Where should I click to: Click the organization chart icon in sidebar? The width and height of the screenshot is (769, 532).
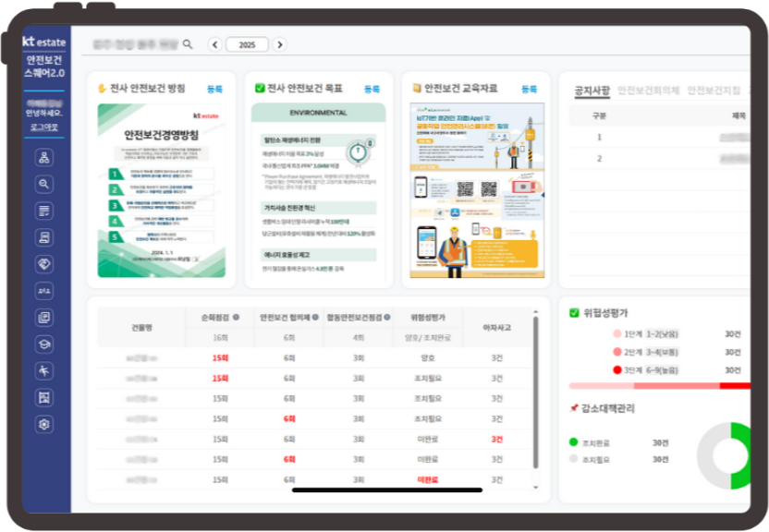(x=43, y=157)
